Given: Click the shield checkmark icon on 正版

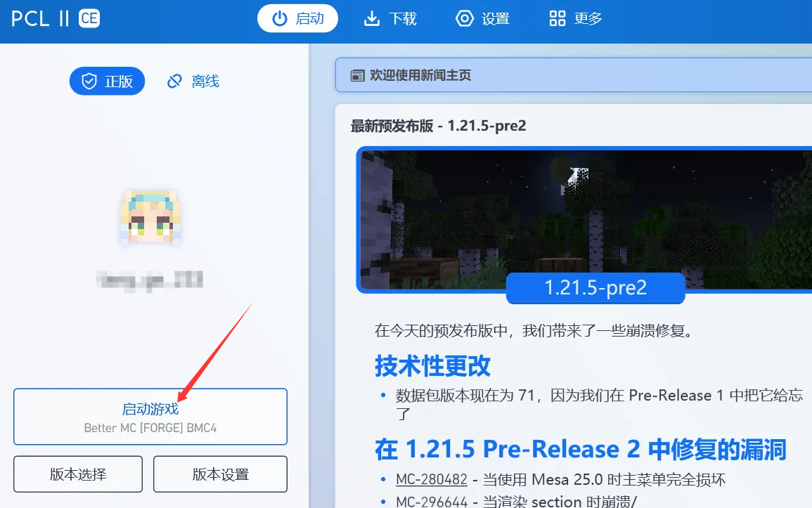Looking at the screenshot, I should (x=89, y=82).
